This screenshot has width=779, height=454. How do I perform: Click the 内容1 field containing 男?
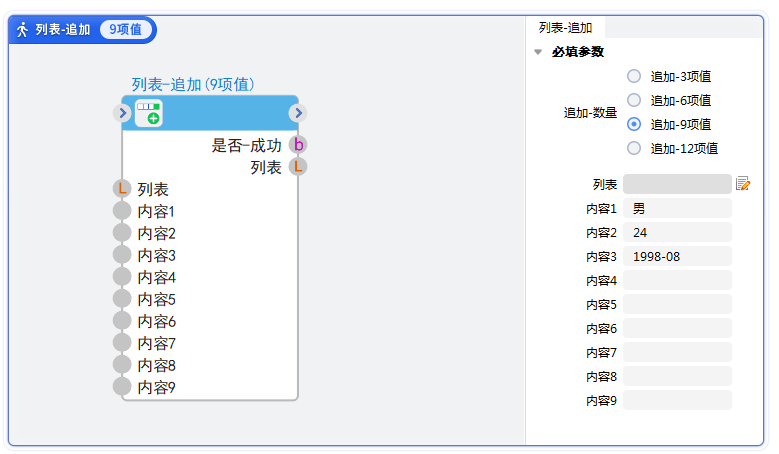677,208
